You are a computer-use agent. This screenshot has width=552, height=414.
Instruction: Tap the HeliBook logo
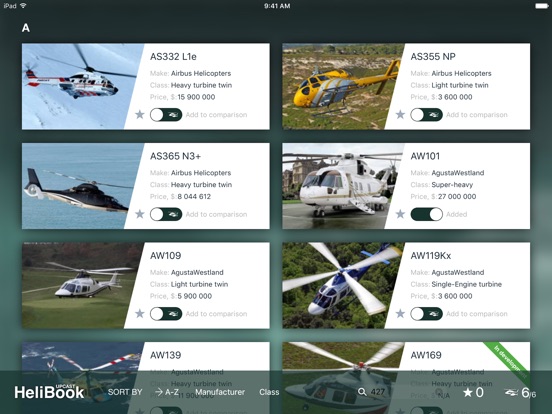[x=49, y=392]
